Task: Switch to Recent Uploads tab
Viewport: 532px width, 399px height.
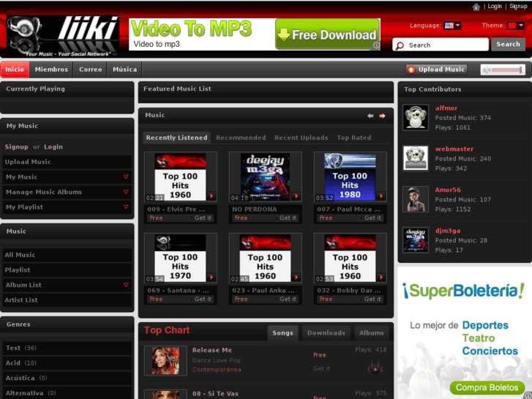Action: pos(301,138)
